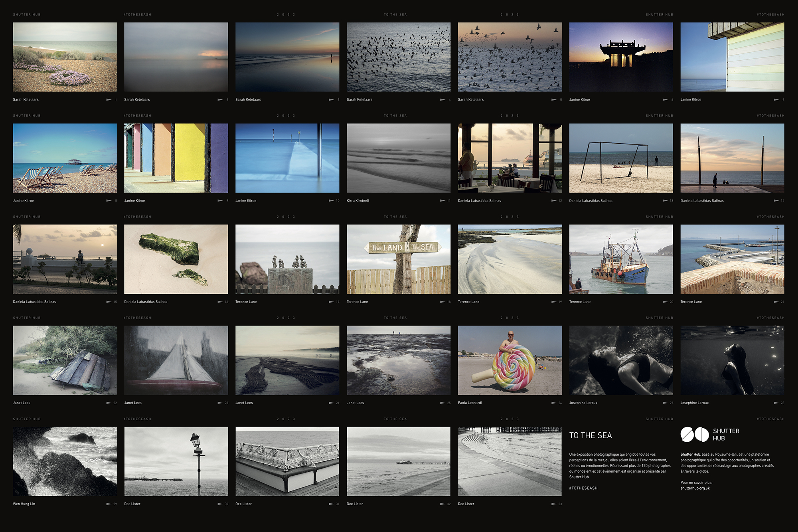Open the Land and Sea signpost photo
This screenshot has height=532, width=798.
point(399,259)
